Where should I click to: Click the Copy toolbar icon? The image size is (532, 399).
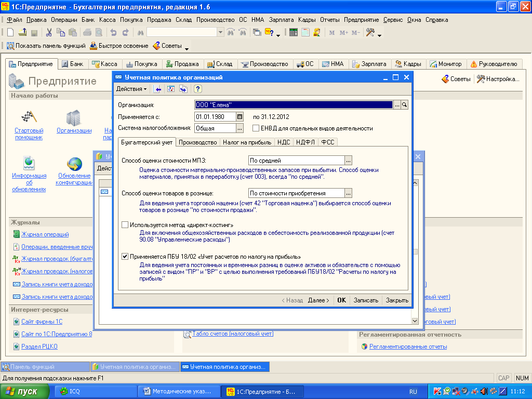61,33
